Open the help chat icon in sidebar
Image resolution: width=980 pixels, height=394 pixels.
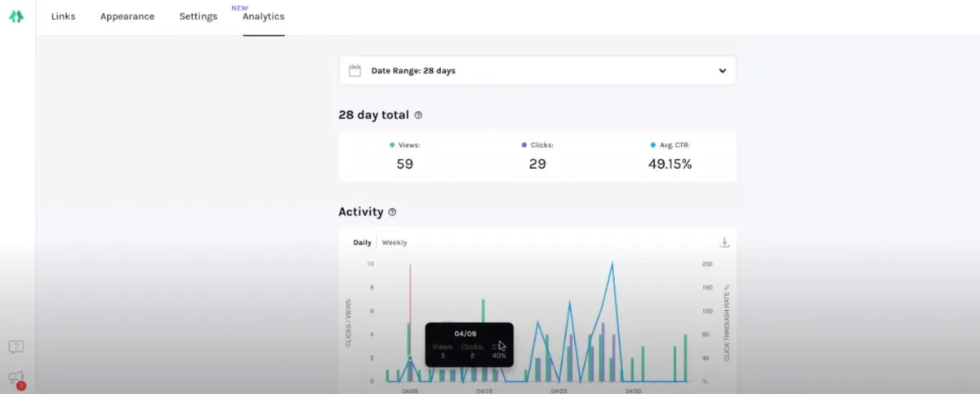16,347
